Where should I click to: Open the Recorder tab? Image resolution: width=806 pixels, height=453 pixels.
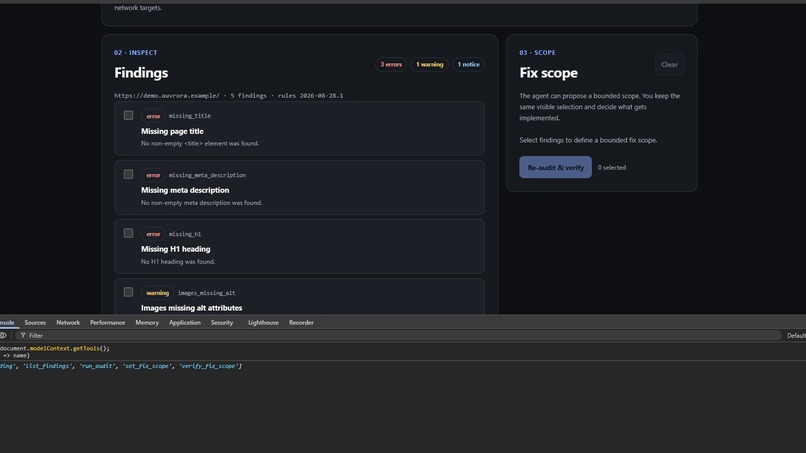301,323
